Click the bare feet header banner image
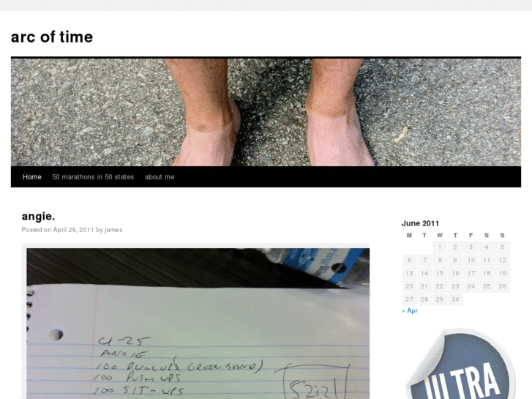Image resolution: width=532 pixels, height=399 pixels. (266, 113)
